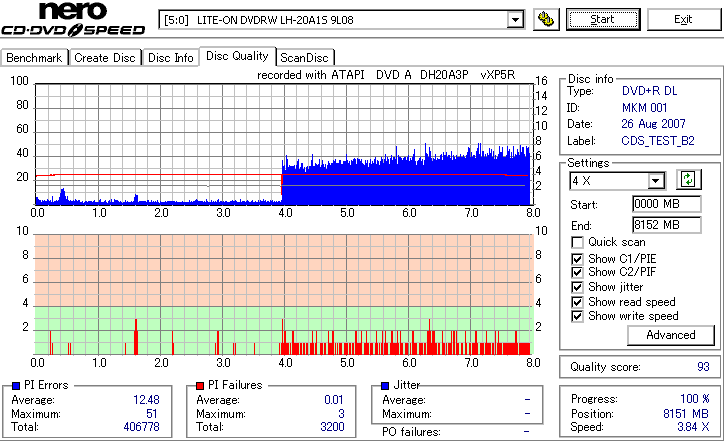Click the disc date 26 Aug 2007
Screen dimensions: 724x441
coord(653,124)
